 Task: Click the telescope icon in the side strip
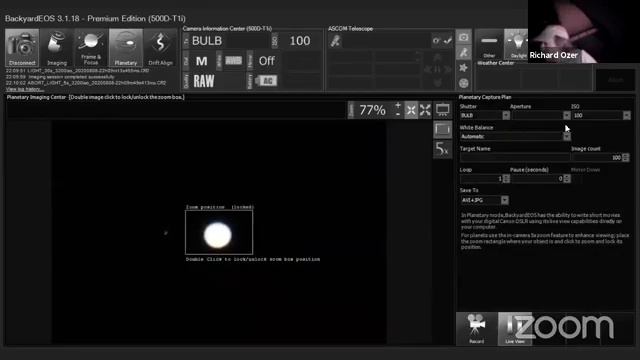tap(464, 53)
